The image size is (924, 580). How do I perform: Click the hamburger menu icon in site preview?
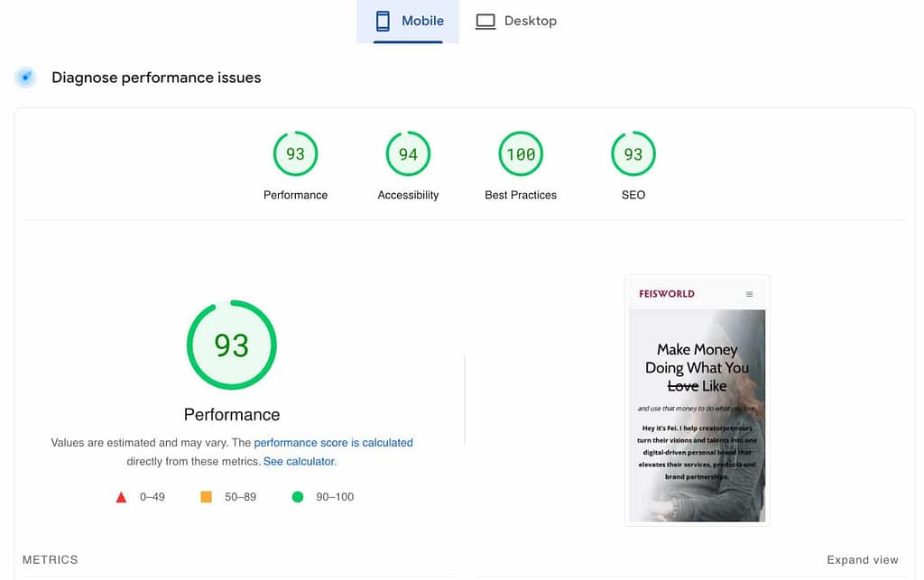click(749, 294)
